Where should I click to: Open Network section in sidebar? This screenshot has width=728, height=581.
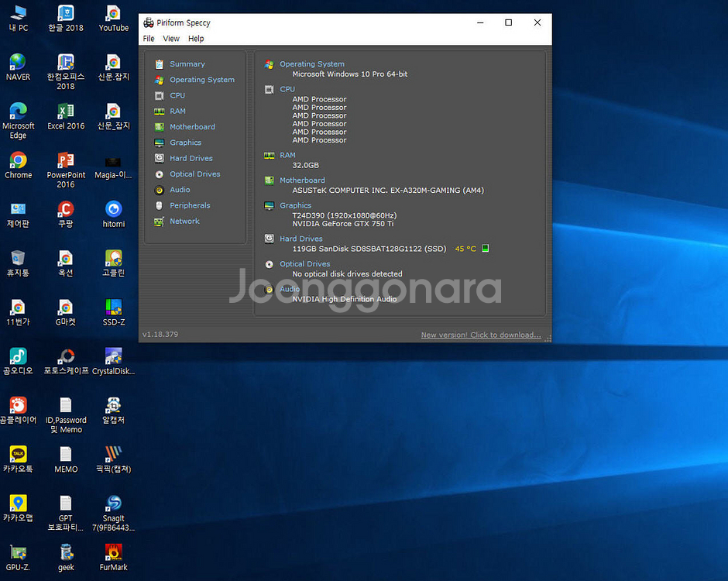coord(184,222)
